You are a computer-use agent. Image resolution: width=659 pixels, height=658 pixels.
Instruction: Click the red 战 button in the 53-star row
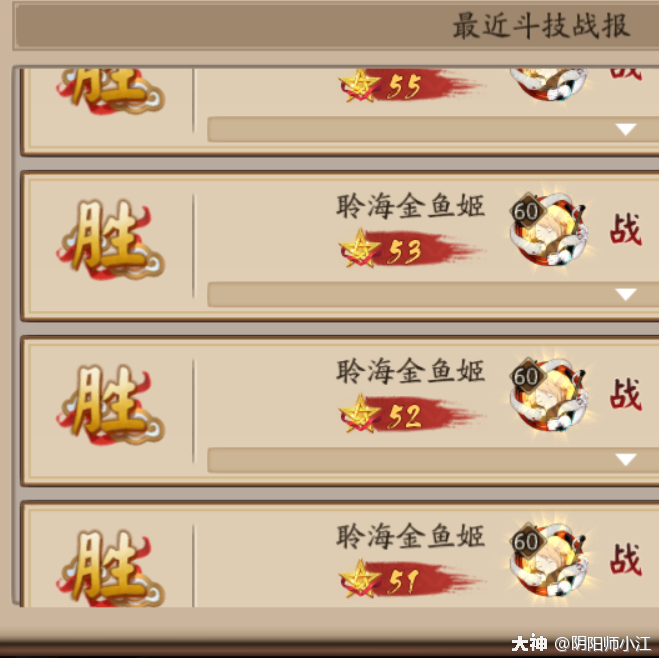(x=626, y=229)
